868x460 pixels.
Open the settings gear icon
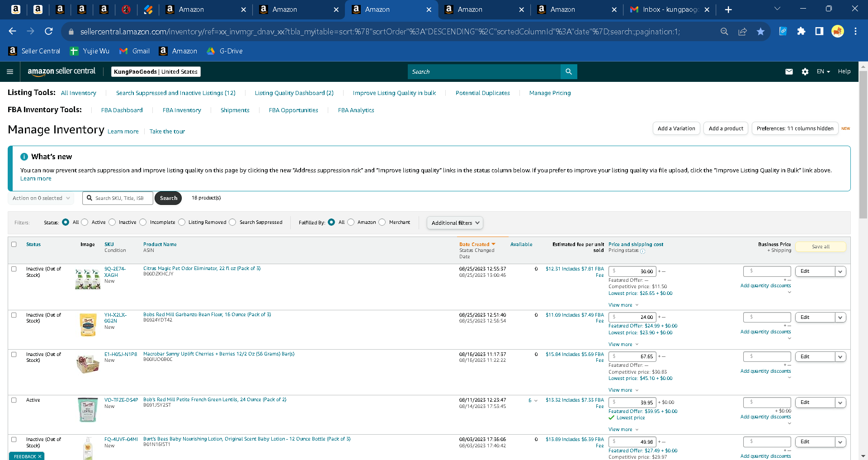click(805, 71)
